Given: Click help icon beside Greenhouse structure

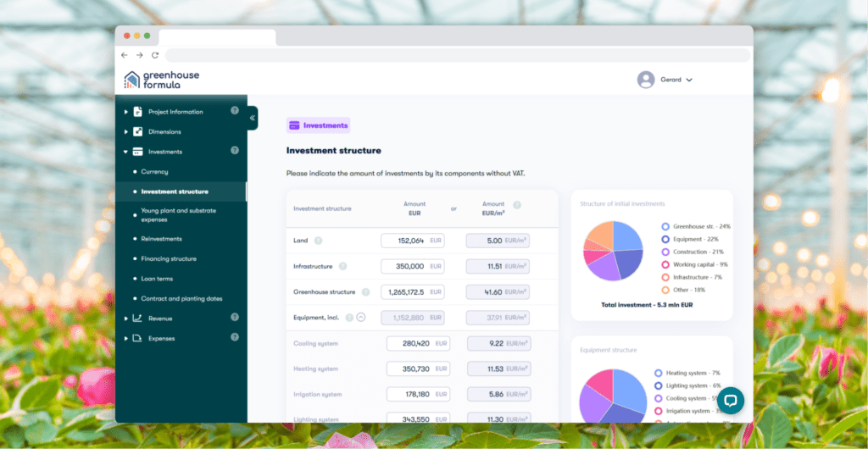Looking at the screenshot, I should pos(365,292).
